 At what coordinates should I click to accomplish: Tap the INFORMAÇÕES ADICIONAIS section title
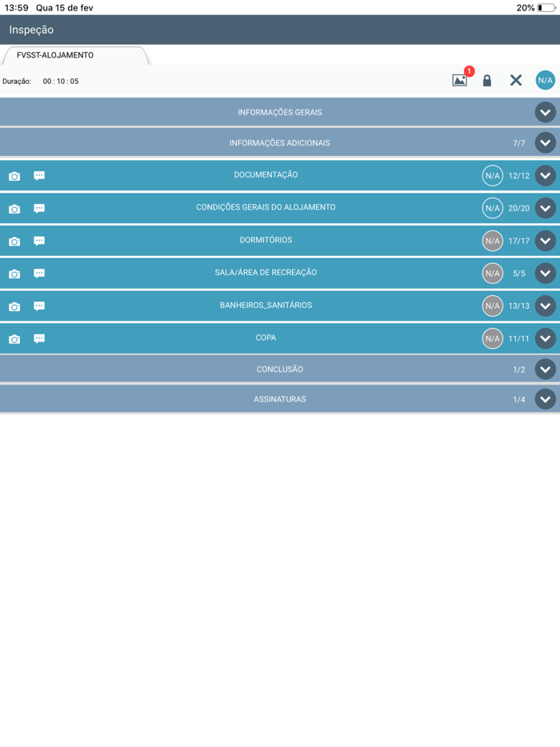280,143
